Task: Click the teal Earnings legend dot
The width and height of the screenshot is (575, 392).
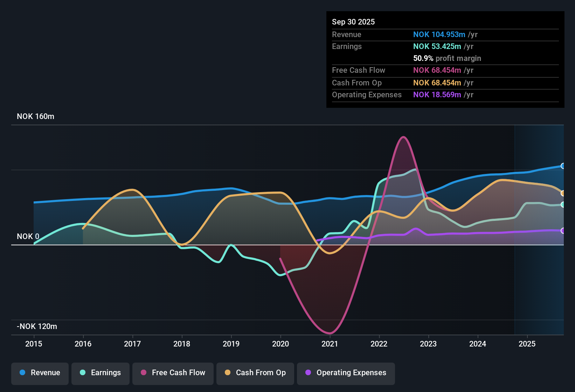Action: pos(83,373)
